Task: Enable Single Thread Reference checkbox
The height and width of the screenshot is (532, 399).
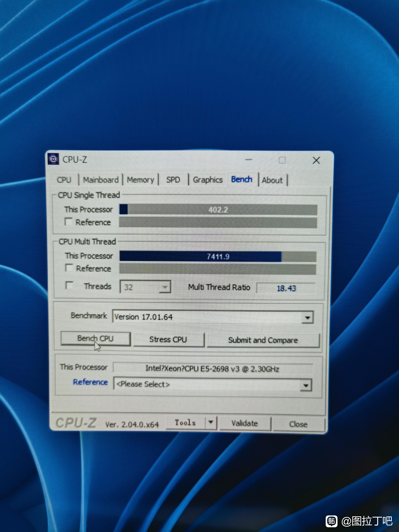Action: click(x=68, y=221)
